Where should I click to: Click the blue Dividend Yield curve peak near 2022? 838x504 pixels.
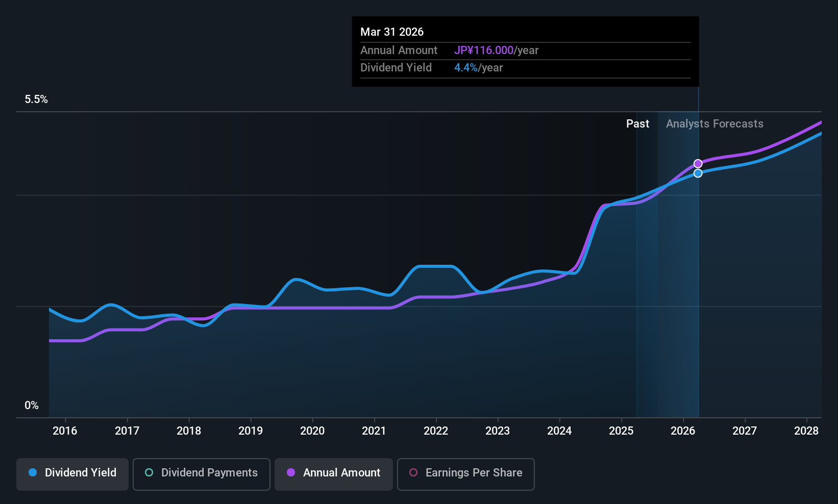(436, 266)
